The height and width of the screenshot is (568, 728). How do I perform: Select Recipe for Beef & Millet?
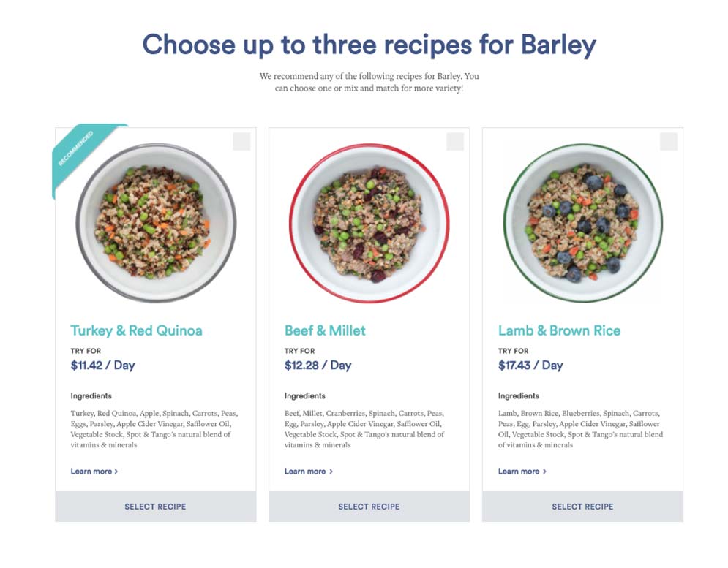pos(369,507)
